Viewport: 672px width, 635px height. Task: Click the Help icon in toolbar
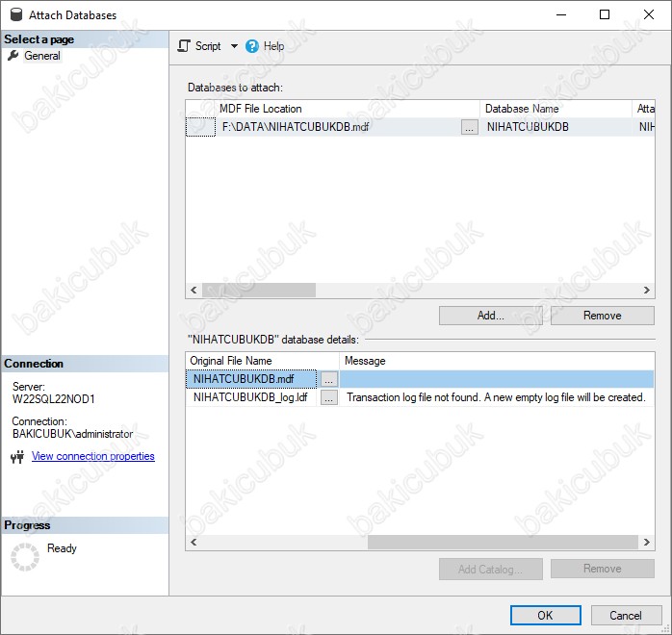(252, 46)
